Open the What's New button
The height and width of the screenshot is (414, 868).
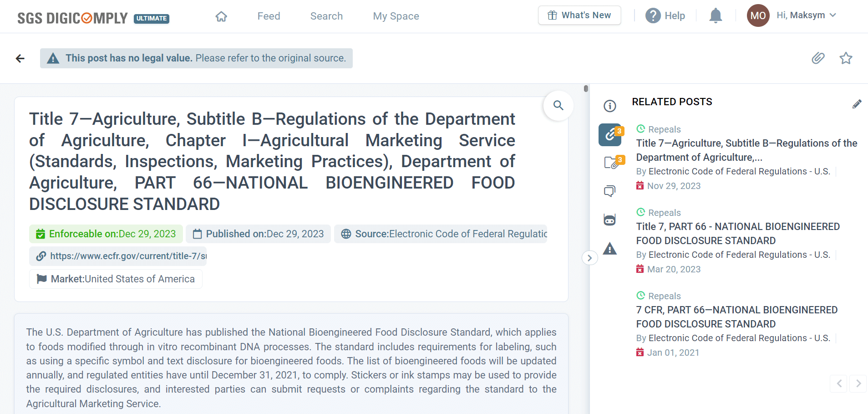pos(579,15)
